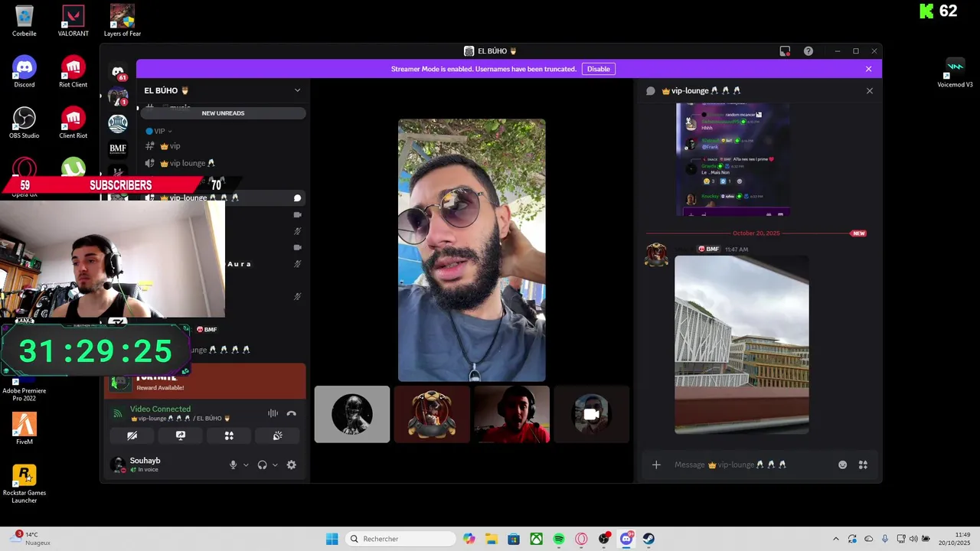Select the BMF server in the server list
This screenshot has width=980, height=551.
[118, 148]
